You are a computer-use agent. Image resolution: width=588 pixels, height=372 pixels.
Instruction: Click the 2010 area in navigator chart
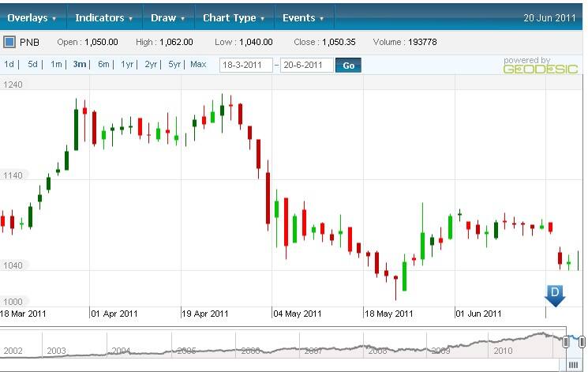point(503,350)
